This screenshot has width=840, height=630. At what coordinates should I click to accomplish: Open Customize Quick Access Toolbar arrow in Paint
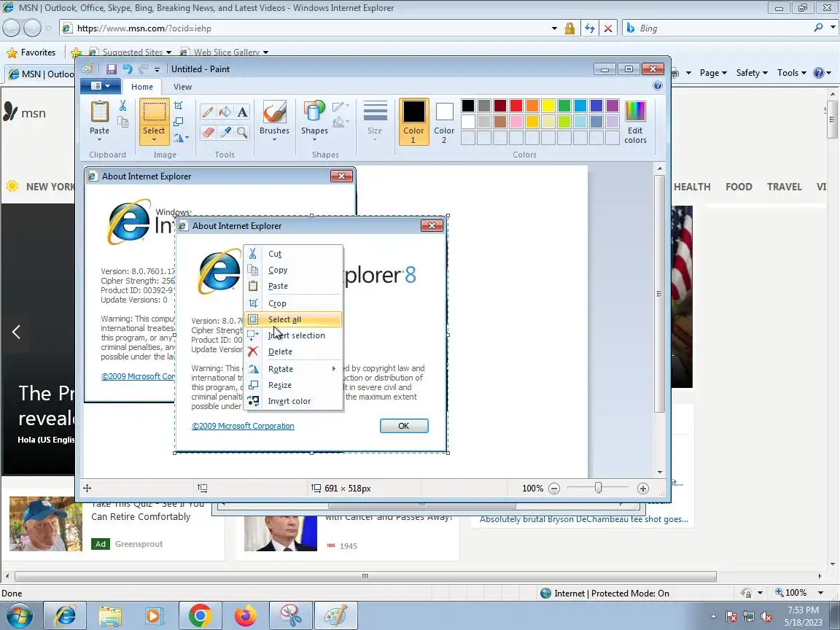click(x=157, y=70)
